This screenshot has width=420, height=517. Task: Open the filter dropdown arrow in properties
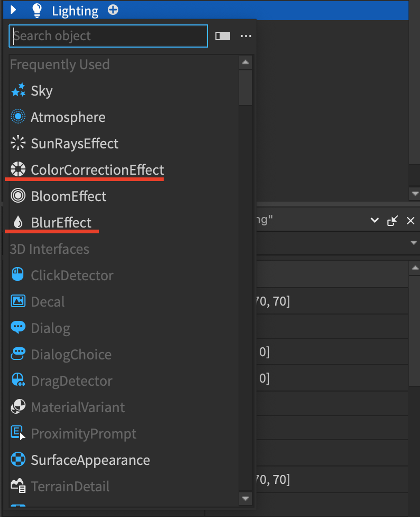pyautogui.click(x=413, y=243)
